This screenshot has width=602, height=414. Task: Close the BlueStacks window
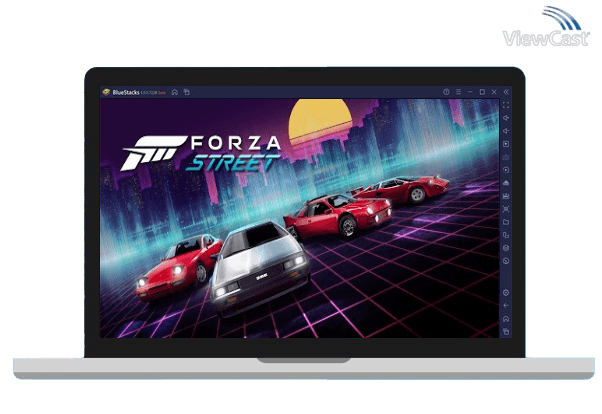[x=494, y=92]
